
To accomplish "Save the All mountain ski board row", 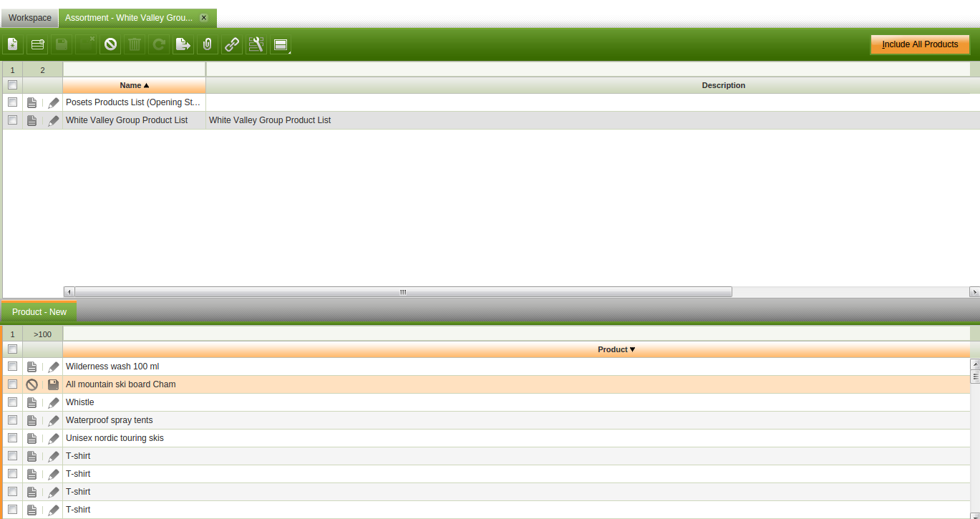I will [53, 384].
